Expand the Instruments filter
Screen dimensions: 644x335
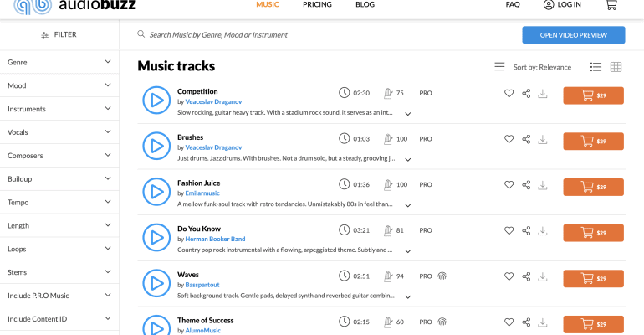click(x=59, y=109)
